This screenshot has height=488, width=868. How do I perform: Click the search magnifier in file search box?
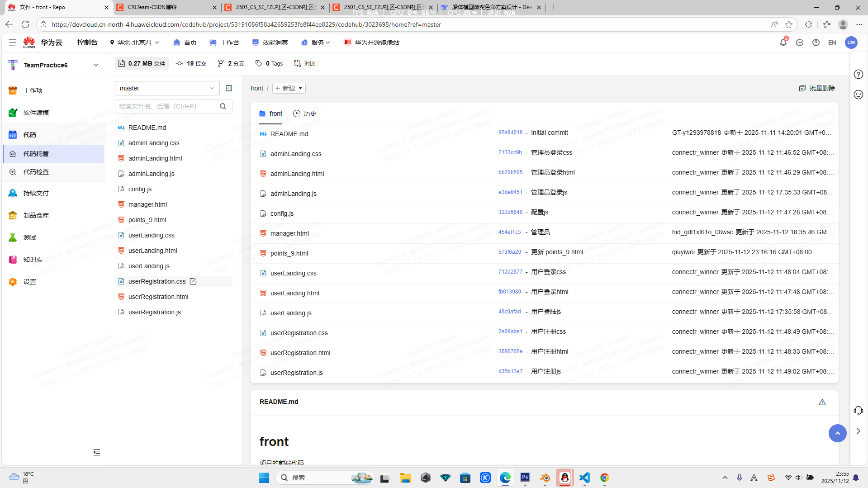pos(223,106)
